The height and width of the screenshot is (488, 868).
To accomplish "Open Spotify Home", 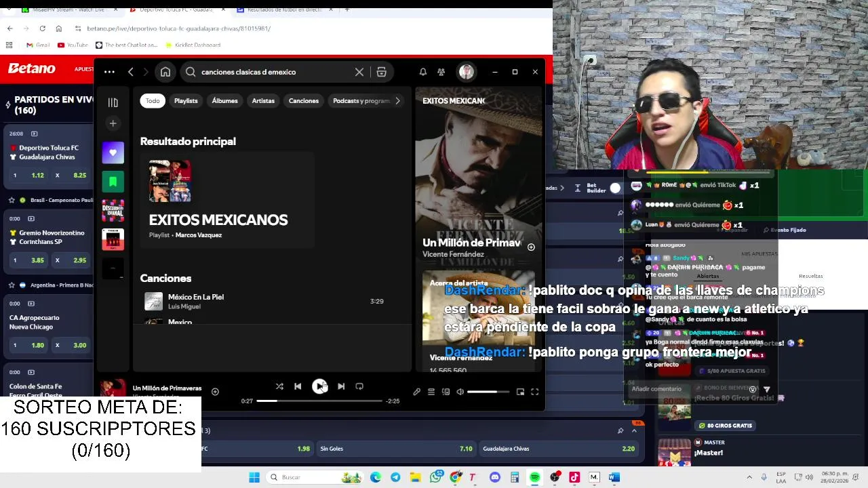I will (165, 72).
